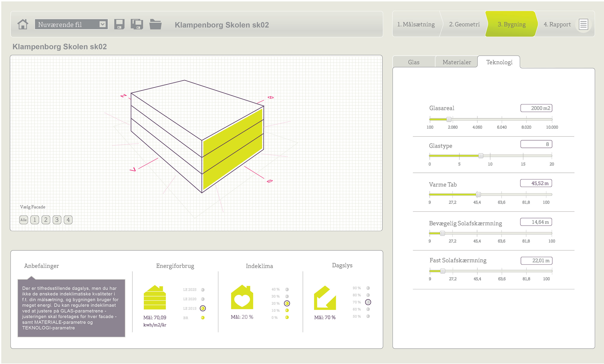This screenshot has height=364, width=604.
Task: Click the home icon
Action: pyautogui.click(x=23, y=24)
